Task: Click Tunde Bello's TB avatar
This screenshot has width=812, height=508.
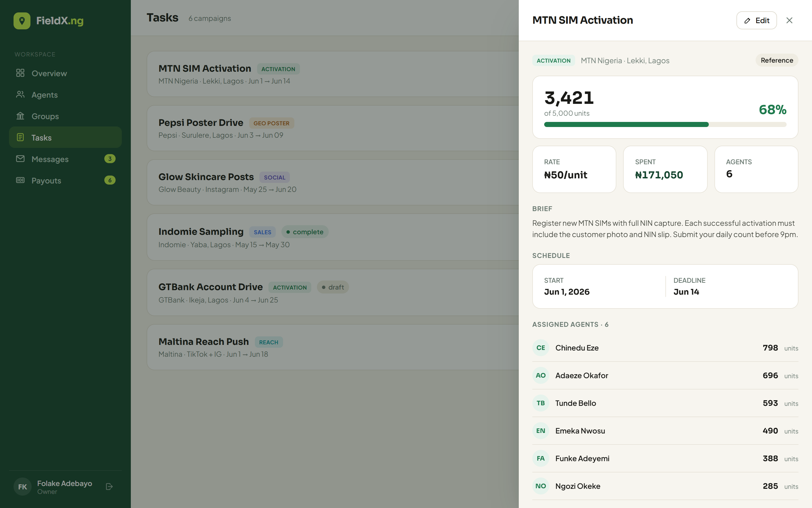Action: [540, 403]
